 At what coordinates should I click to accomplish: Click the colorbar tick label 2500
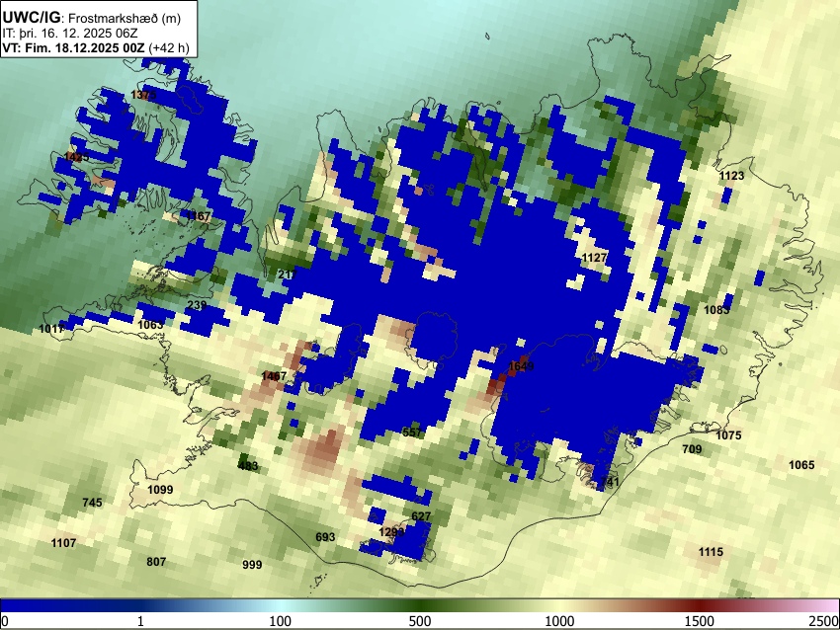click(x=824, y=621)
